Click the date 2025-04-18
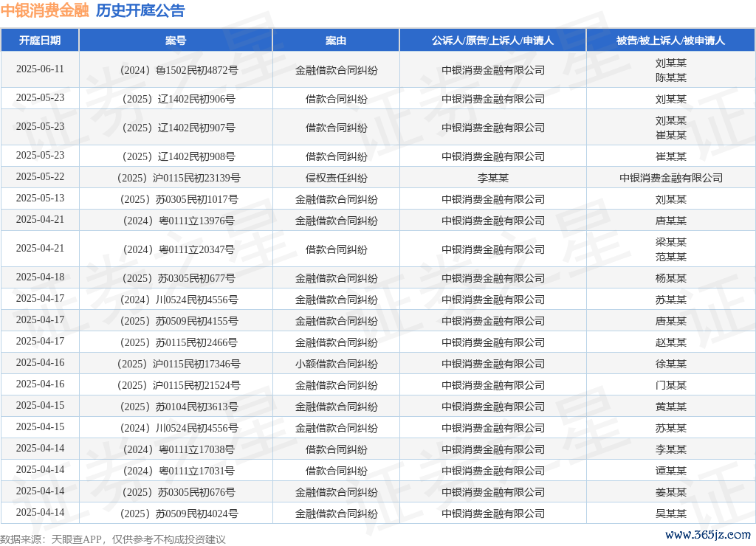The height and width of the screenshot is (546, 756). click(x=40, y=277)
